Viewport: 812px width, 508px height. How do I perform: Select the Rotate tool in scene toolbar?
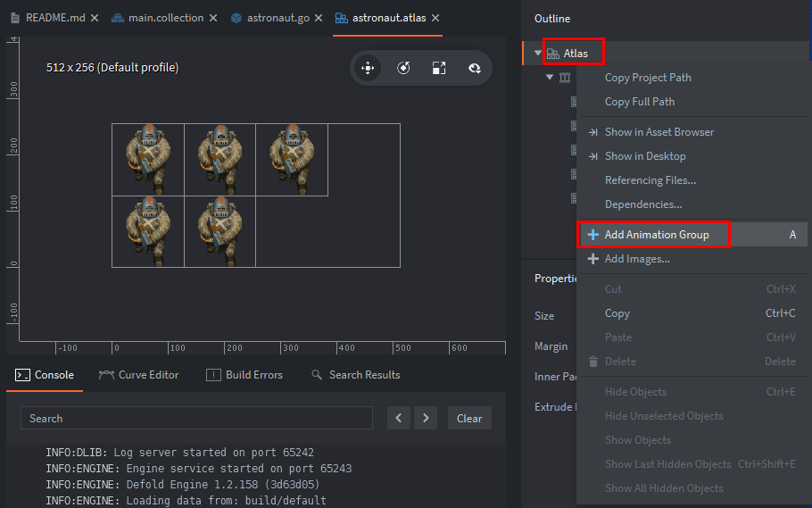(403, 68)
